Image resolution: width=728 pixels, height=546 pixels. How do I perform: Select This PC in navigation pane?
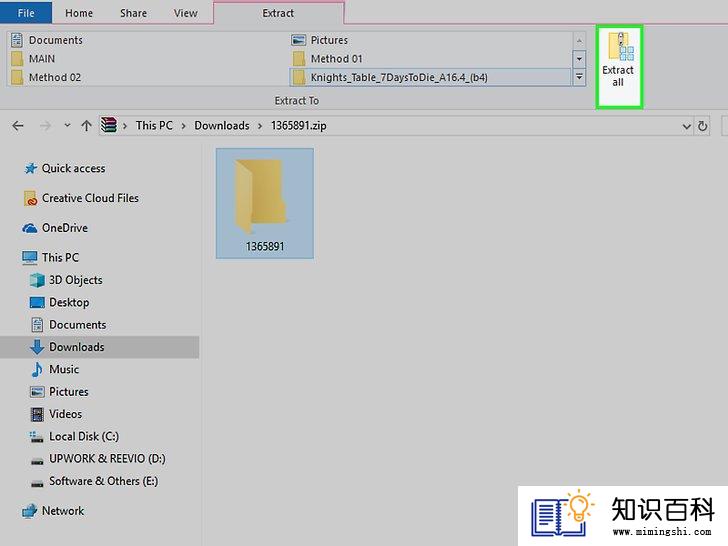(50, 257)
